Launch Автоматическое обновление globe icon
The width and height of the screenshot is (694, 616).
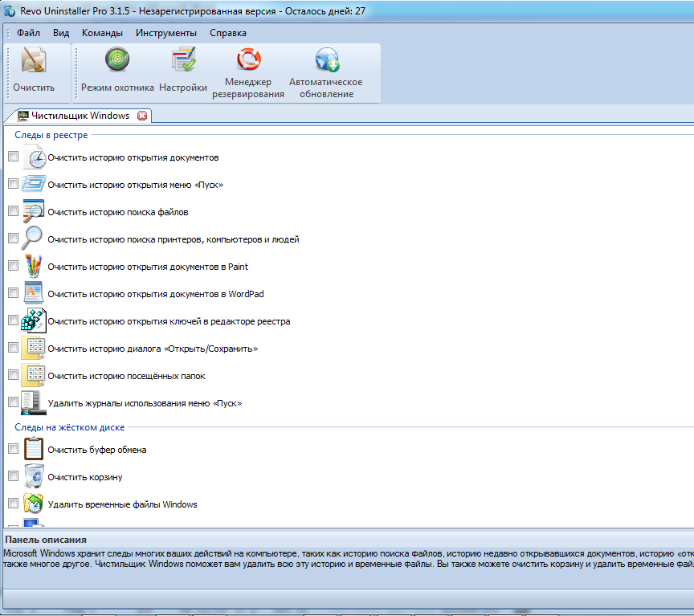pos(327,59)
